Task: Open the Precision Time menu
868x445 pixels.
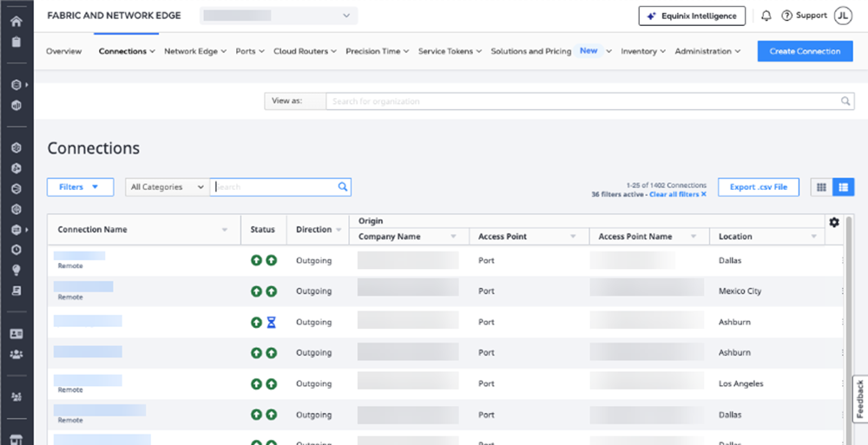Action: [x=378, y=51]
